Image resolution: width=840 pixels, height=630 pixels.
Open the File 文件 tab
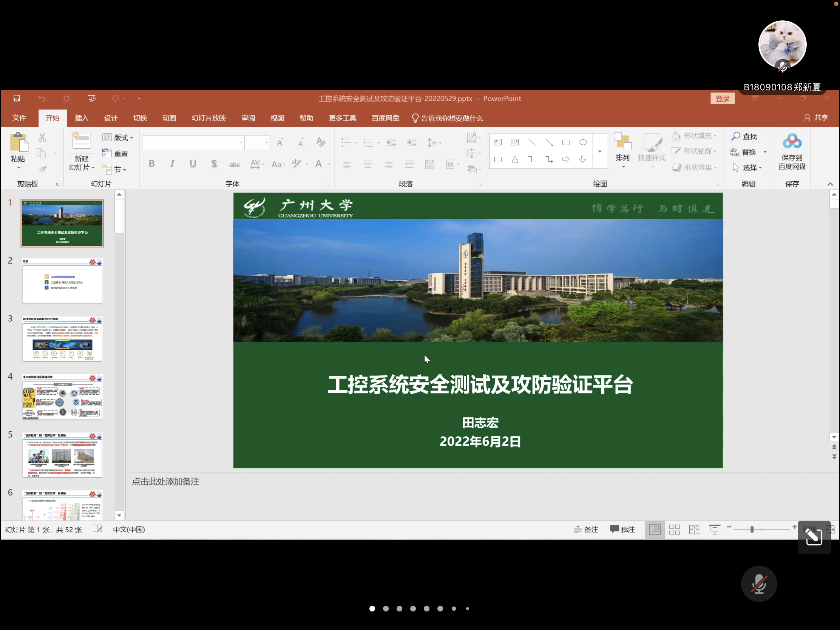19,118
